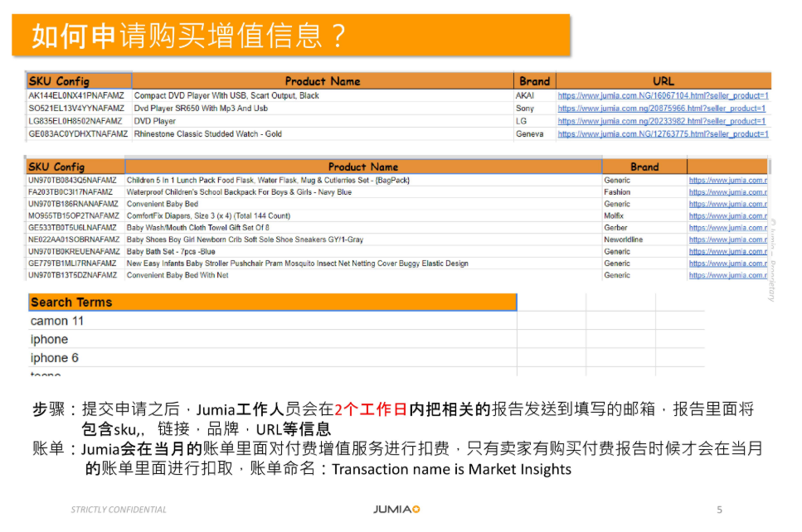Screen dimensions: 802x532
Task: Open the link for ComfortFix Diapers row
Action: (x=728, y=215)
